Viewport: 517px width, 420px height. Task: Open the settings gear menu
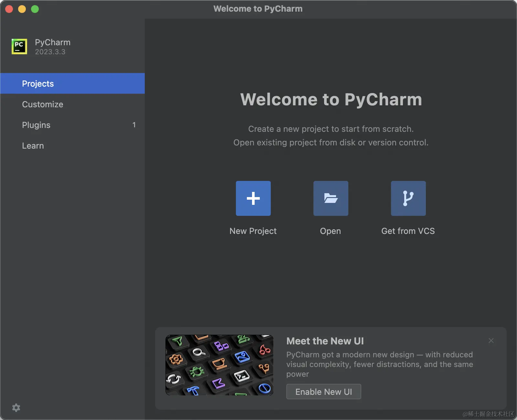(16, 408)
